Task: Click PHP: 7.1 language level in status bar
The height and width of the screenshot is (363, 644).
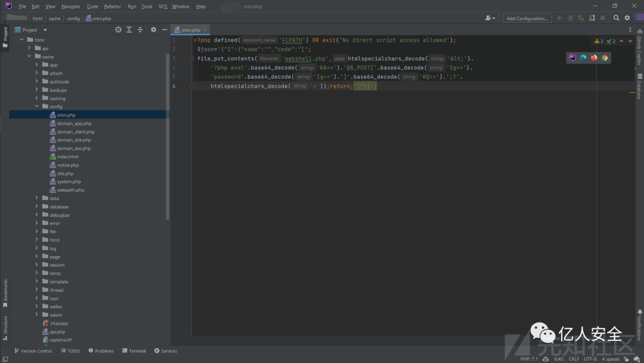Action: [528, 359]
